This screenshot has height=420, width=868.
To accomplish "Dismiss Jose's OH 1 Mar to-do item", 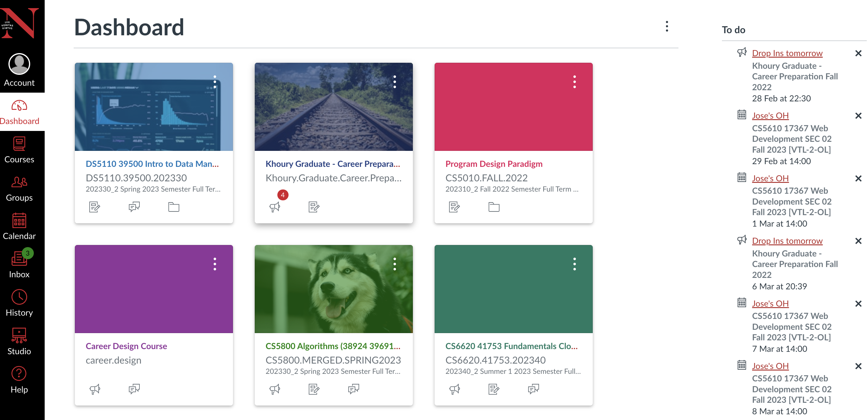I will pos(858,179).
